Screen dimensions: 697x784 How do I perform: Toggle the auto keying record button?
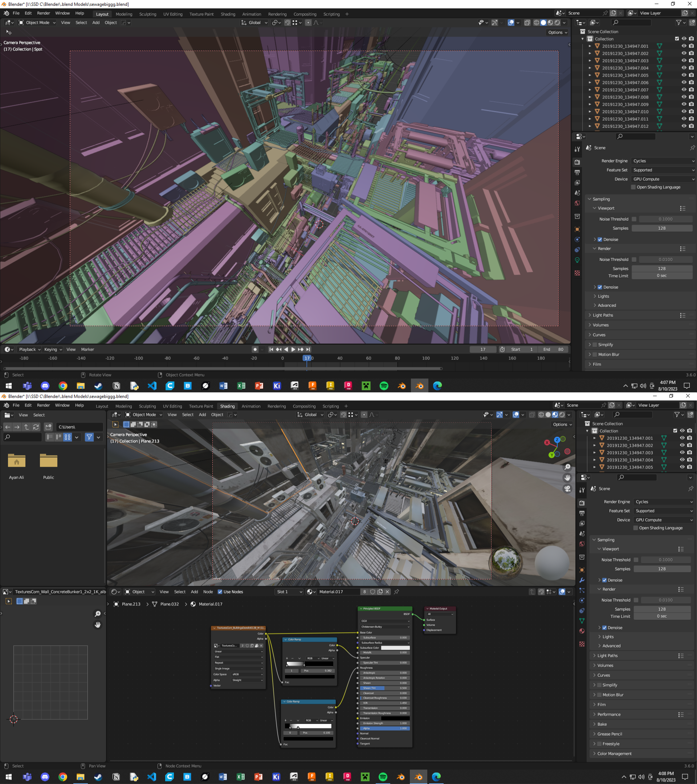[255, 350]
